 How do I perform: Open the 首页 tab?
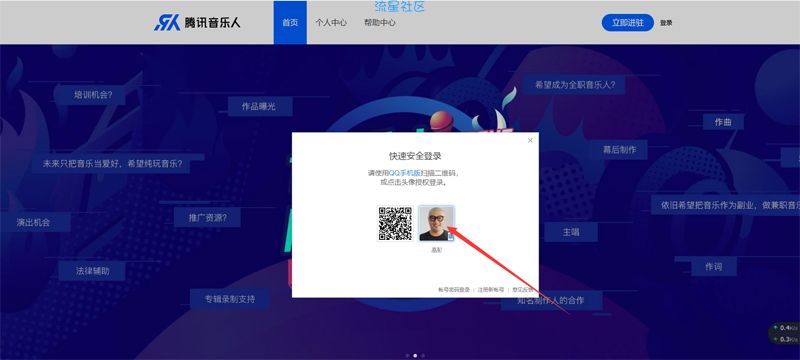click(290, 22)
